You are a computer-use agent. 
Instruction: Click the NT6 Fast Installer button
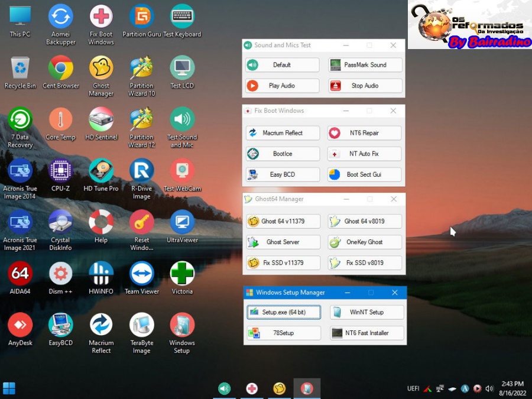pos(366,333)
